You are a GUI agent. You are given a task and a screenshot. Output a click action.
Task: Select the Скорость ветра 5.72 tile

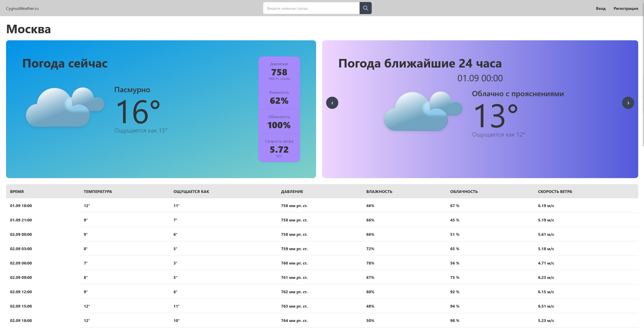click(x=279, y=148)
